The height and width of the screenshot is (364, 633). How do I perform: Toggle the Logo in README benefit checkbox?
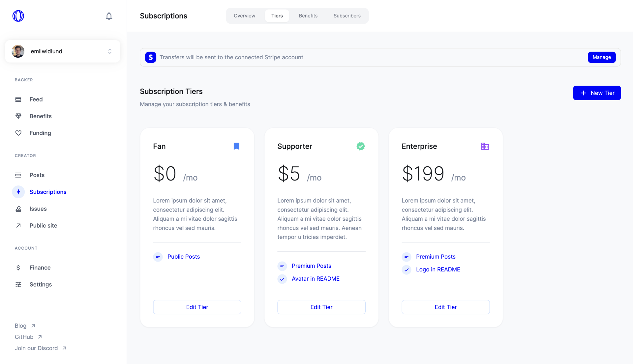pos(406,269)
